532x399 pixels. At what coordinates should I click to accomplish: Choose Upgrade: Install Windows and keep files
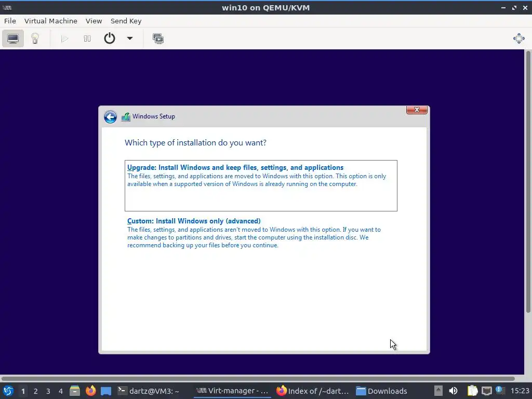[x=261, y=185]
